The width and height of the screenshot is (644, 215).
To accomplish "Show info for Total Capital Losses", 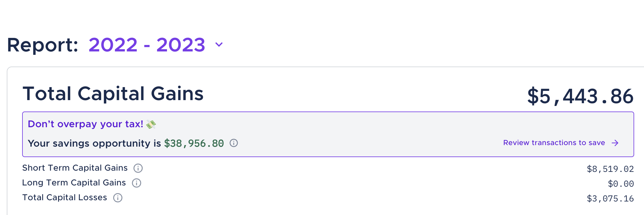I will point(118,198).
